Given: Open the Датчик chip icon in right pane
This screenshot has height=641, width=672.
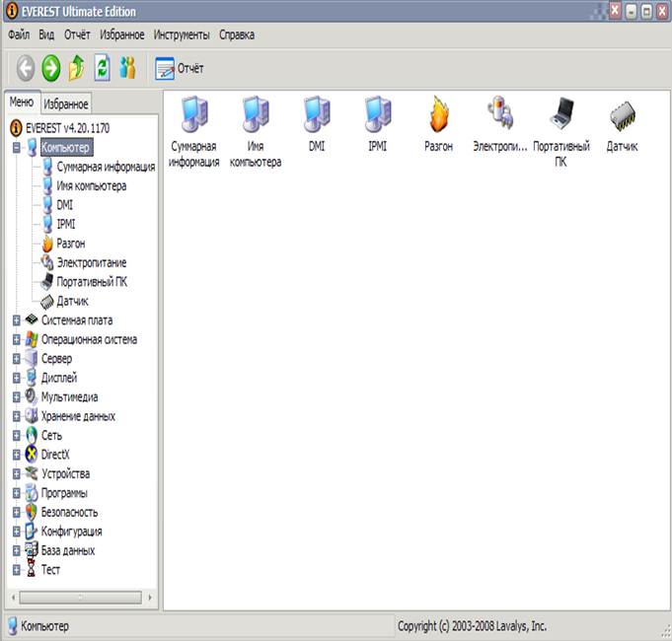Looking at the screenshot, I should (x=622, y=124).
